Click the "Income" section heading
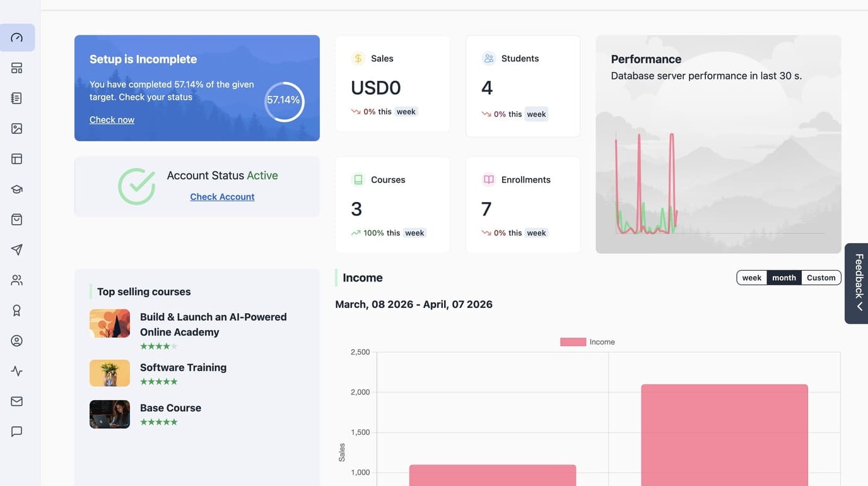This screenshot has width=868, height=486. click(x=363, y=278)
